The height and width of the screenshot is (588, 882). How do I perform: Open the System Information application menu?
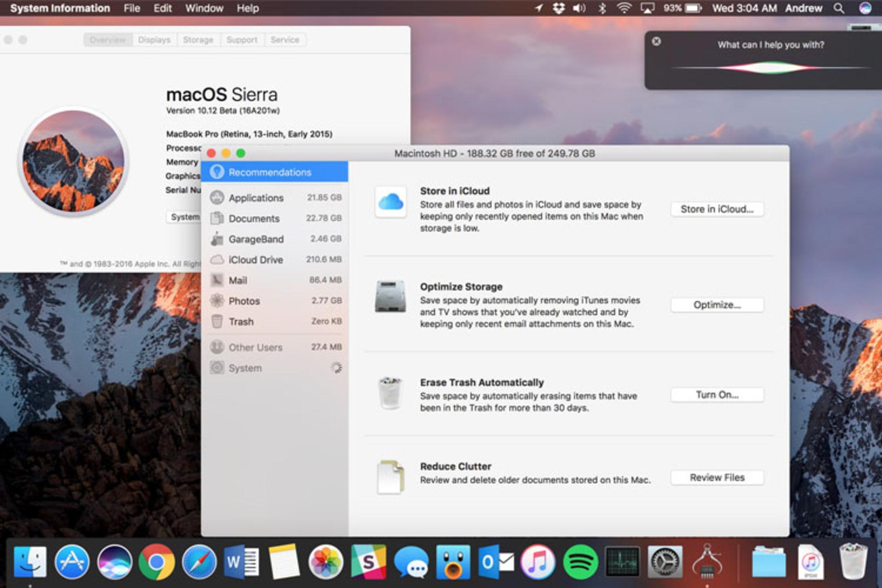[x=60, y=8]
